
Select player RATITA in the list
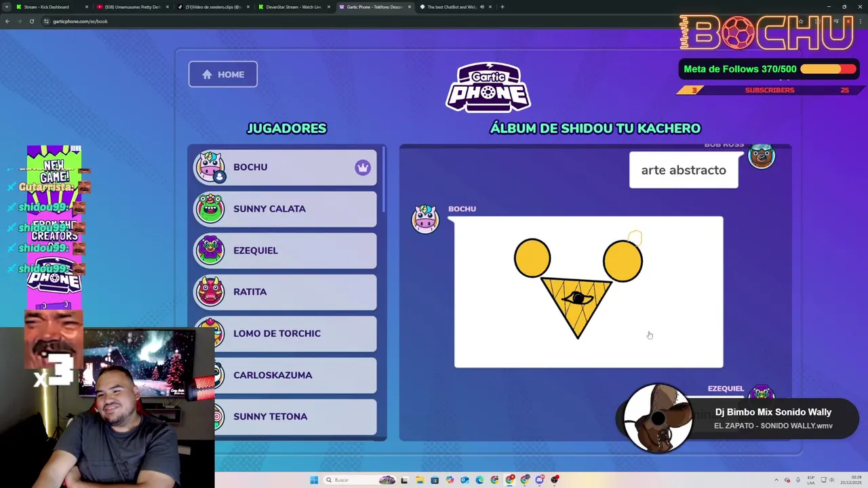coord(285,292)
